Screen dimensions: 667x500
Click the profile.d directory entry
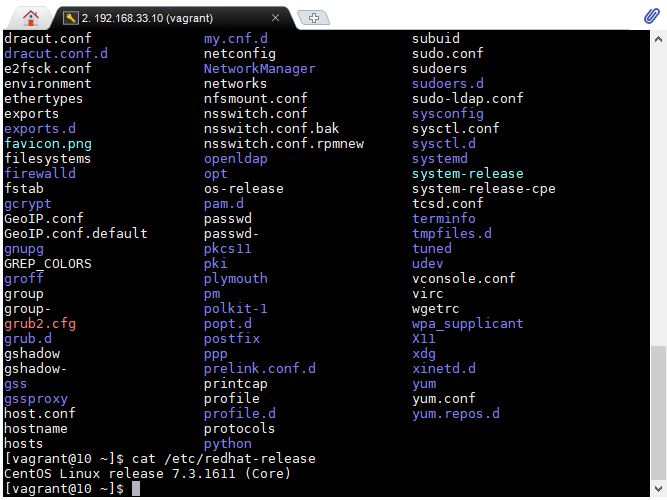pyautogui.click(x=239, y=414)
